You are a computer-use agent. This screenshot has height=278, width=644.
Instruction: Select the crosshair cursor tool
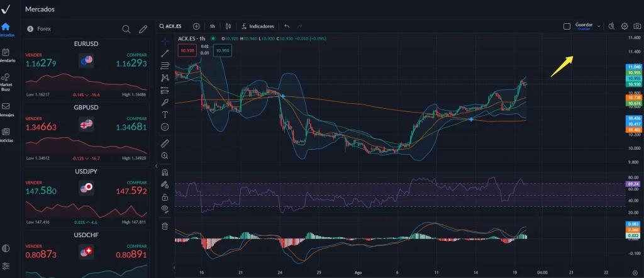[165, 41]
